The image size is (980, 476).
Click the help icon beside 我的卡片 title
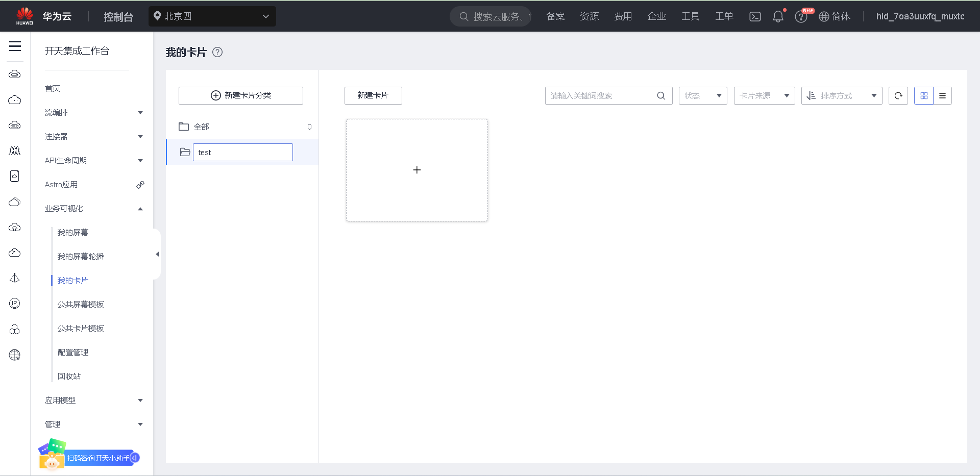(217, 52)
